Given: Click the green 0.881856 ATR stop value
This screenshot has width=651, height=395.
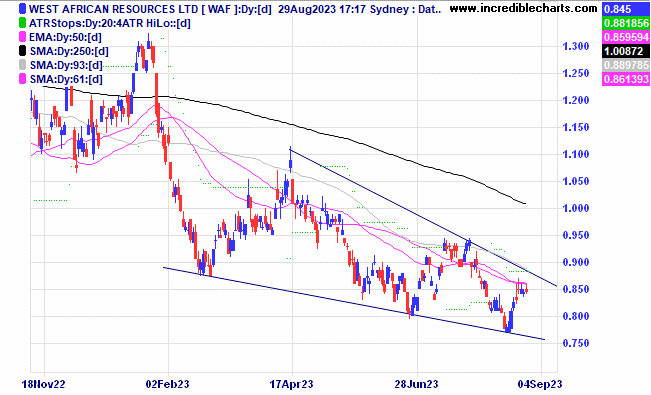Looking at the screenshot, I should click(625, 23).
